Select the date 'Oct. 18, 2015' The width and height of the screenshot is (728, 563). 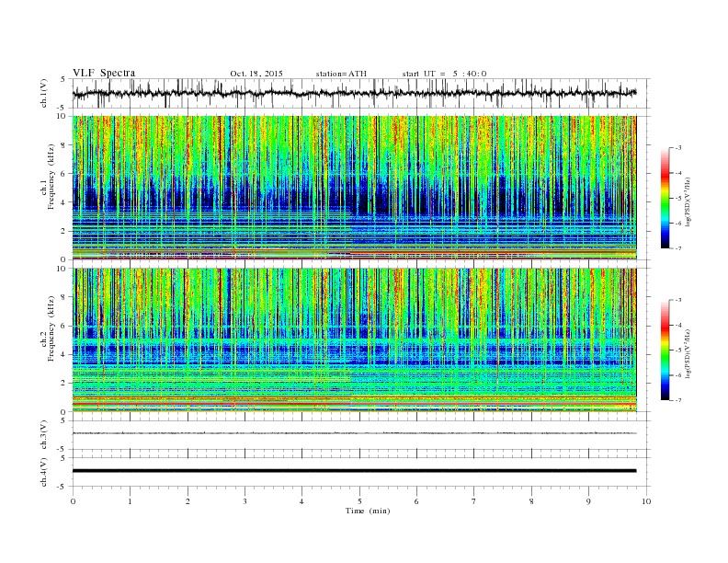click(x=256, y=74)
